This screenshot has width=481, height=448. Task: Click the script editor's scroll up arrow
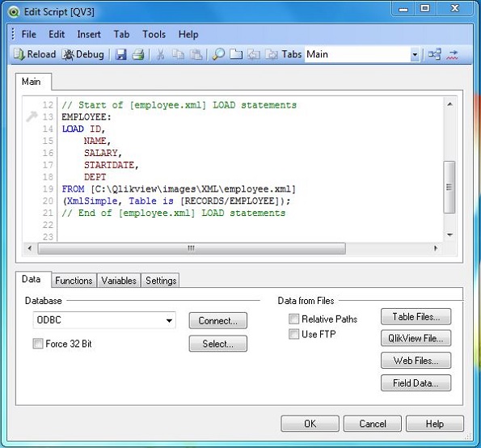point(449,104)
